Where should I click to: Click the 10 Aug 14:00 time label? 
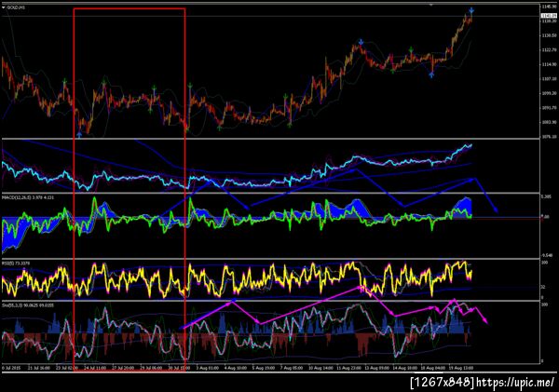click(320, 368)
